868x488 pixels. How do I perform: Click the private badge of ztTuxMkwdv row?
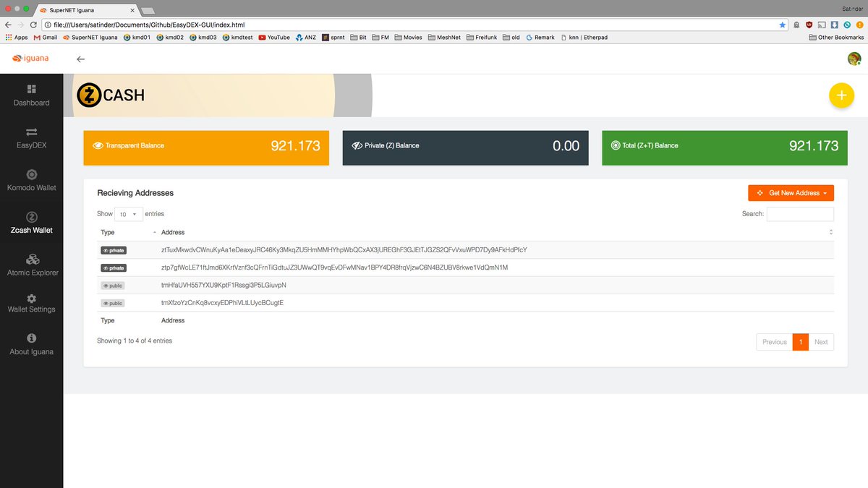click(114, 250)
